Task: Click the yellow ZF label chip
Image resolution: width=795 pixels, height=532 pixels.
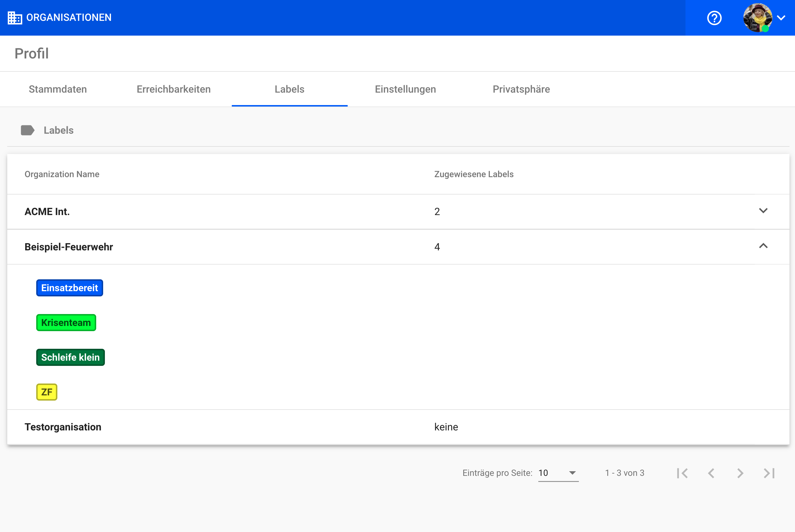Action: pos(47,392)
